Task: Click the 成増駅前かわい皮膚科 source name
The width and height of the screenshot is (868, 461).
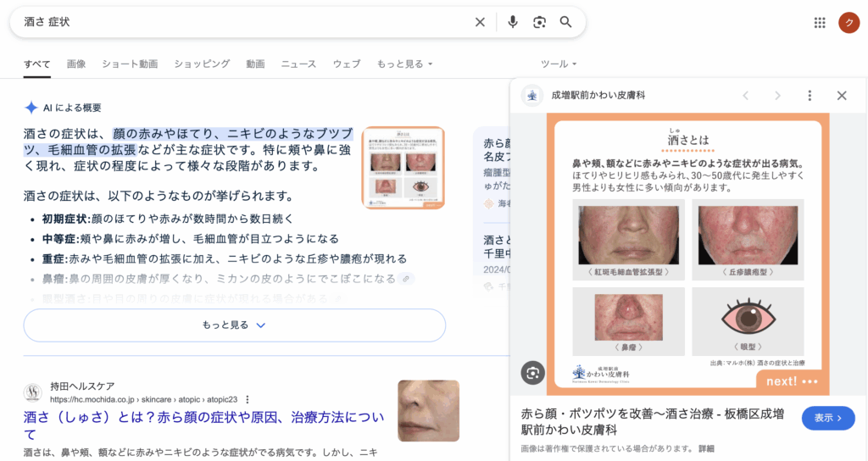Action: click(598, 96)
